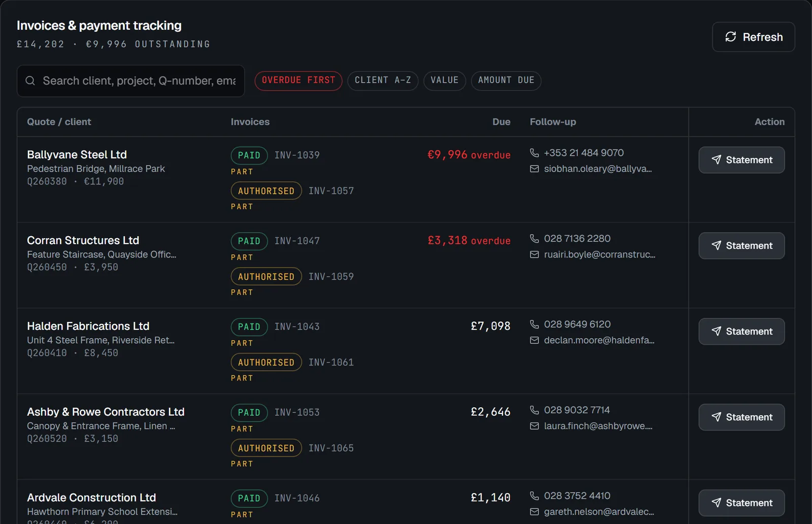Click the €9,996 overdue amount
The image size is (812, 524).
[469, 155]
